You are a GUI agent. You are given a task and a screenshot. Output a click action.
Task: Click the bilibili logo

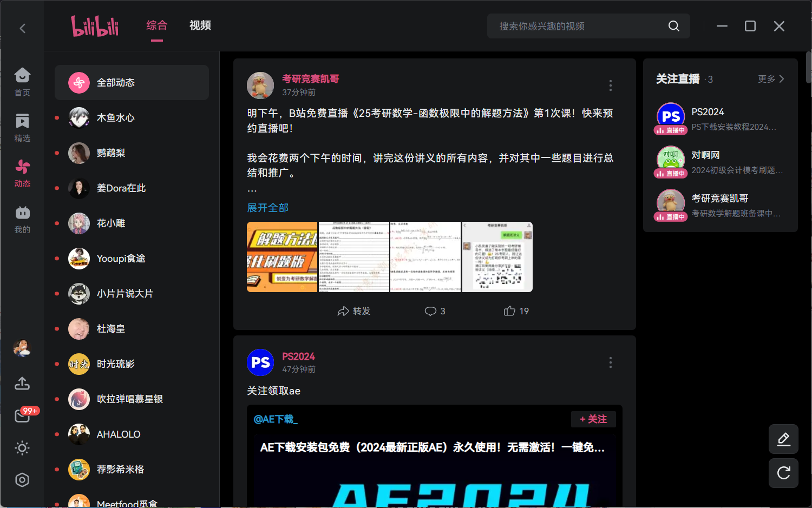(x=95, y=26)
